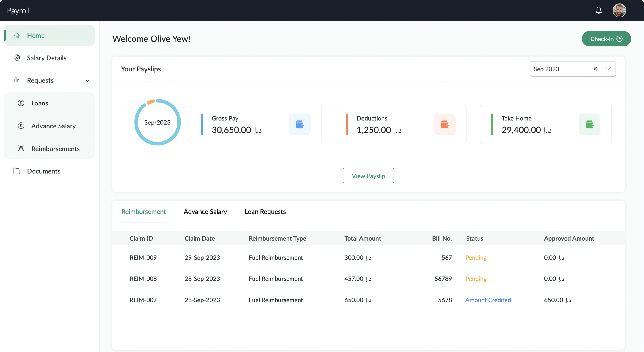Switch to the Loan Requests tab
Screen dimensions: 644x352
tap(265, 211)
